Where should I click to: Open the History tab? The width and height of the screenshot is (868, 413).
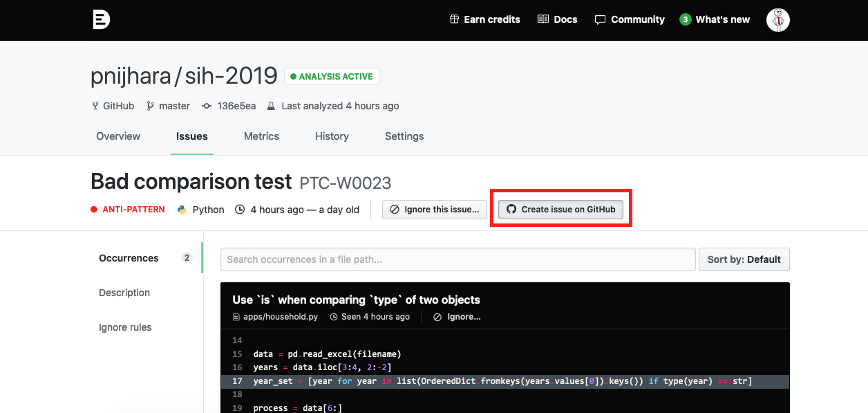pos(332,136)
